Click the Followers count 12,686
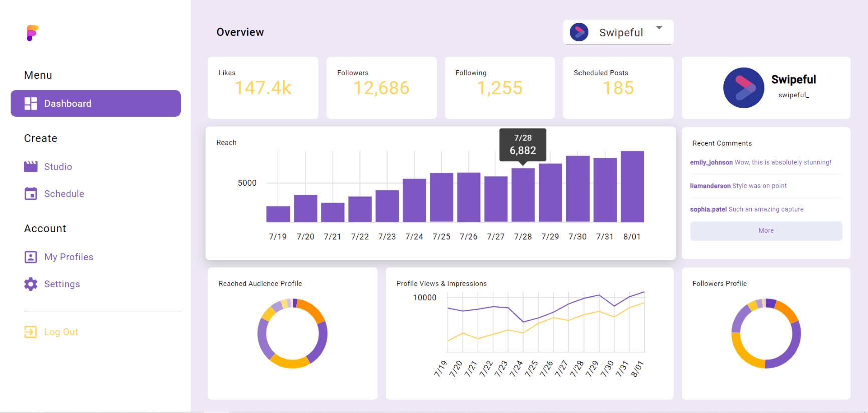The width and height of the screenshot is (868, 413). tap(381, 88)
